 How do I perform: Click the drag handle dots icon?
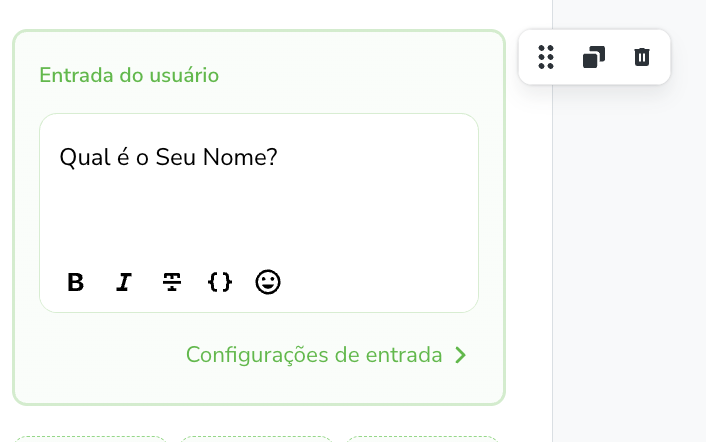click(546, 57)
